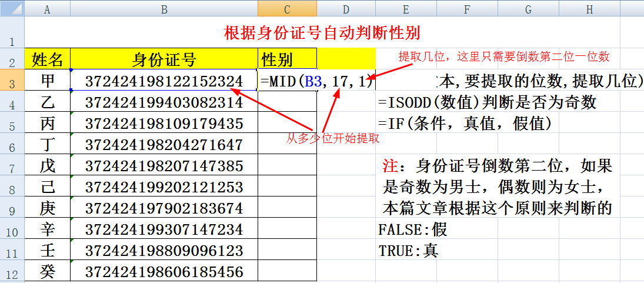Click ID number 372424198809096123
This screenshot has width=644, height=283.
coord(164,251)
